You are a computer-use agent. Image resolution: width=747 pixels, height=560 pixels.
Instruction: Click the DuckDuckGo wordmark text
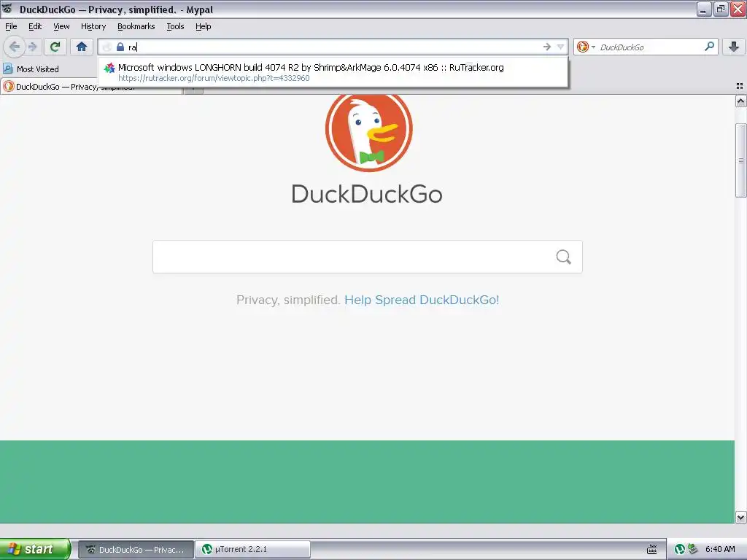[x=367, y=194]
